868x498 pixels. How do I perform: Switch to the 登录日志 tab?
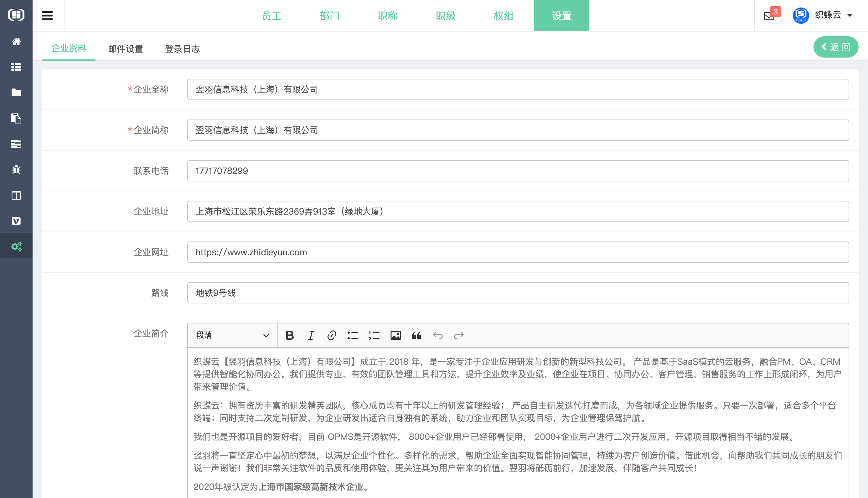[182, 49]
